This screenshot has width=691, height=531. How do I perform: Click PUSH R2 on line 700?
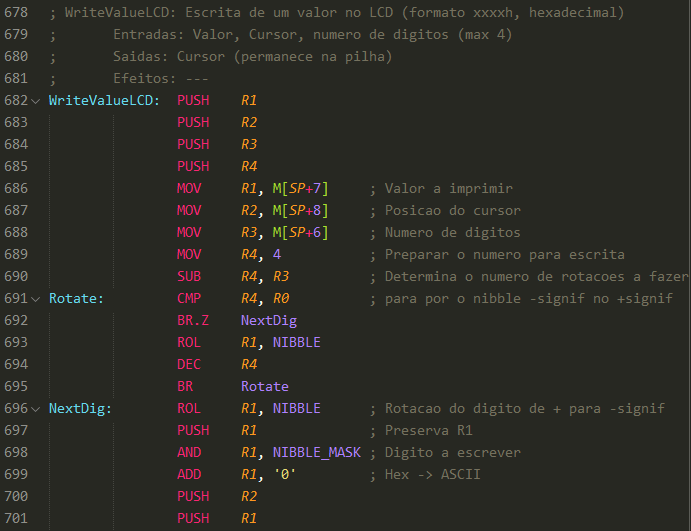[217, 497]
